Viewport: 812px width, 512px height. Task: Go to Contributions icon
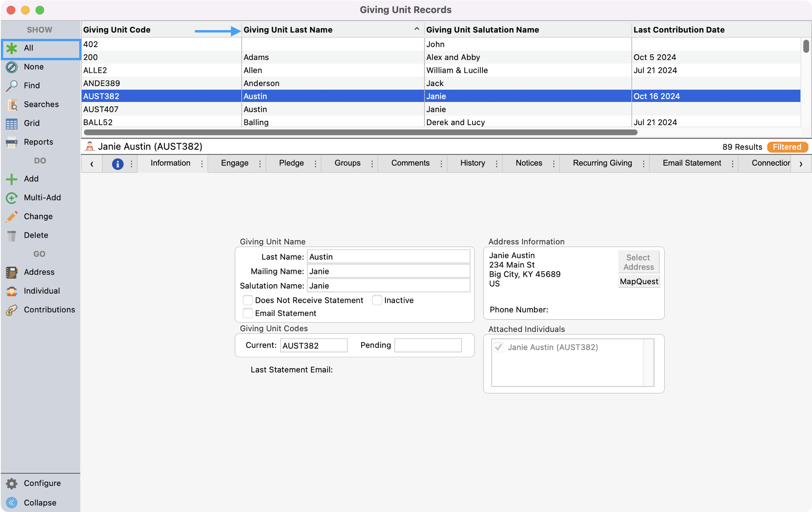[x=11, y=310]
